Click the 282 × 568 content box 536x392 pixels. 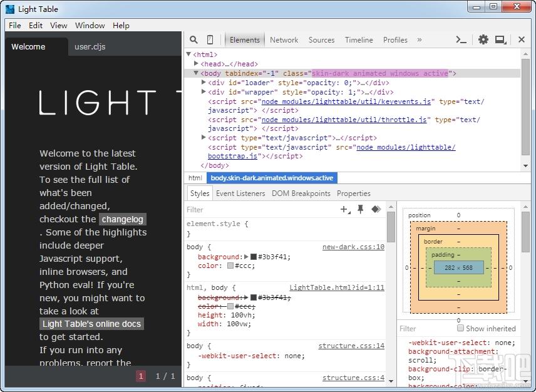[x=459, y=267]
